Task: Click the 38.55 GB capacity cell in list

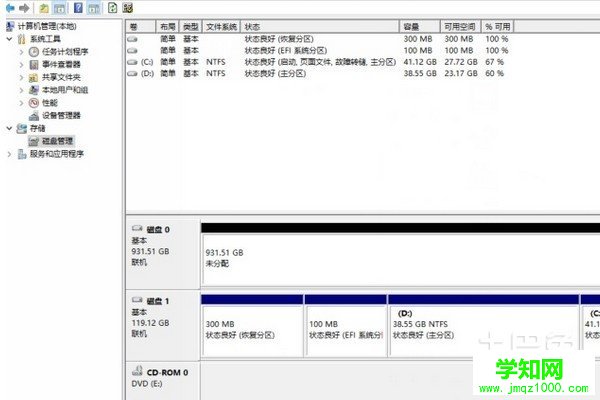Action: (420, 73)
